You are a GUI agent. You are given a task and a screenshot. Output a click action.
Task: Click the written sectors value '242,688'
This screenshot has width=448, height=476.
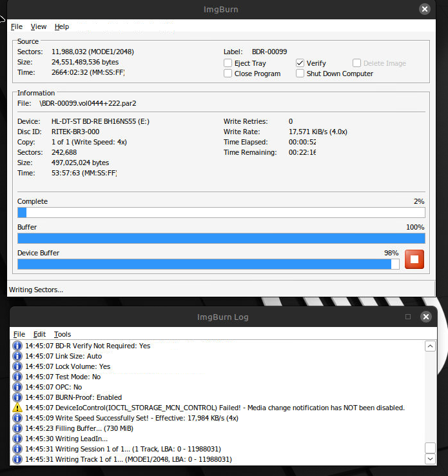[x=64, y=152]
